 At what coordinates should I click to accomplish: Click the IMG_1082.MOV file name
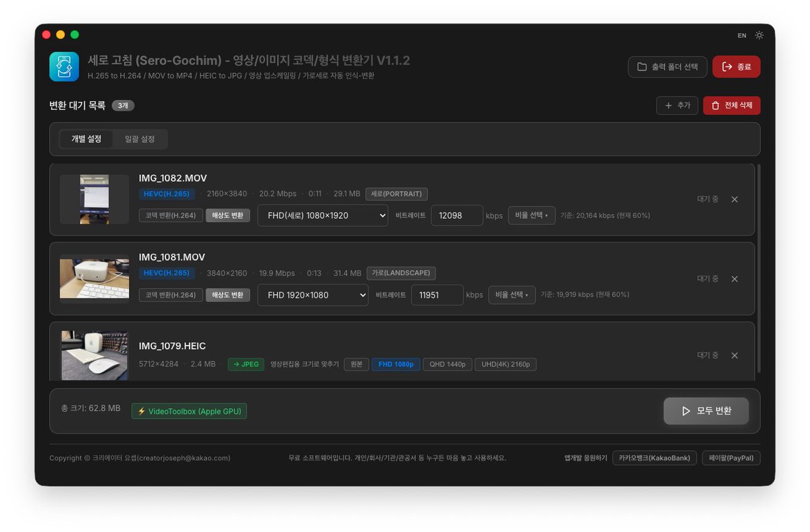point(173,178)
